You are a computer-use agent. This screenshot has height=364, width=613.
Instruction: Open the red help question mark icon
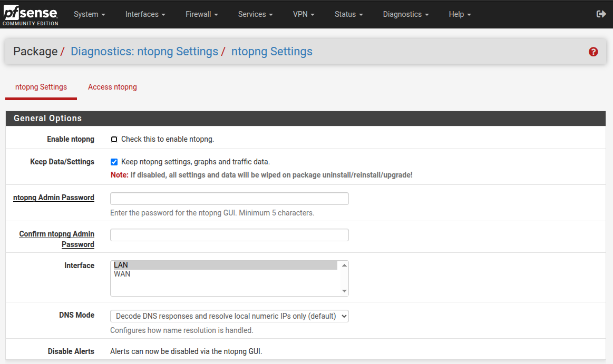[x=593, y=52]
